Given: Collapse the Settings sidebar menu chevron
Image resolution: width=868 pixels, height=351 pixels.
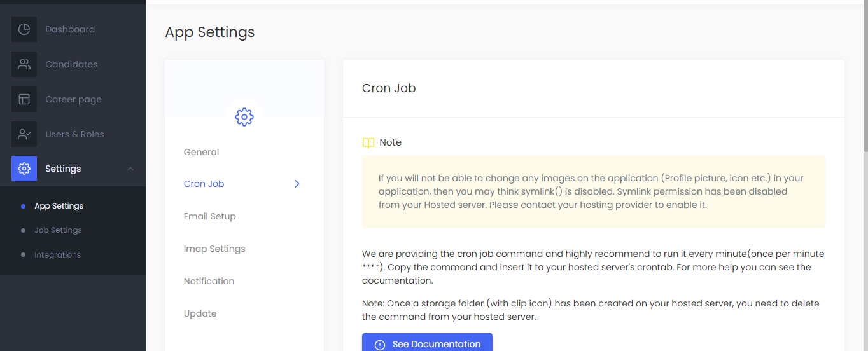Looking at the screenshot, I should coord(130,169).
